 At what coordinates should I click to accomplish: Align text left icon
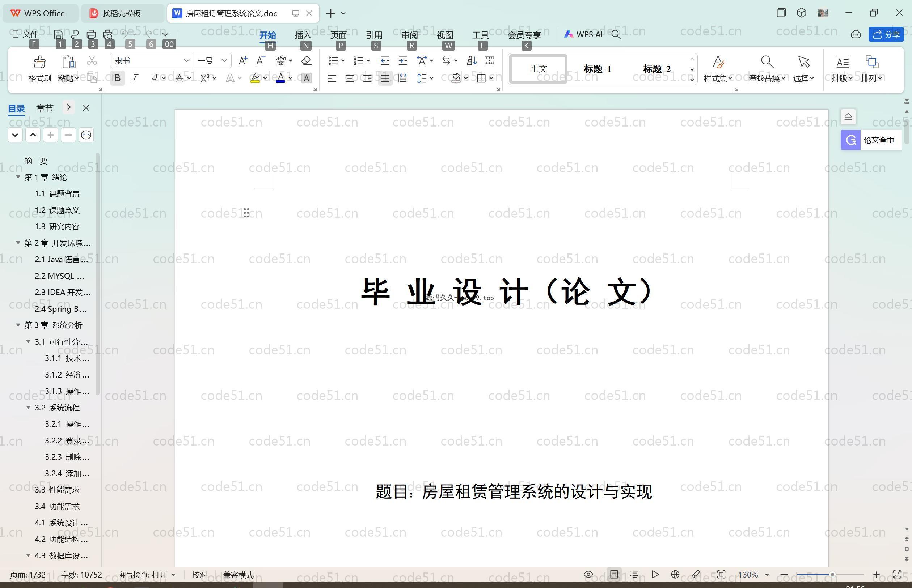332,78
